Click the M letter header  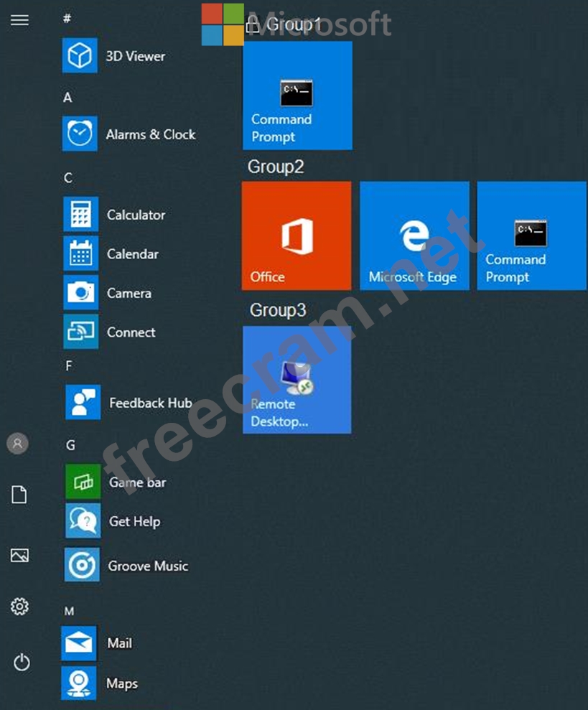(x=69, y=611)
